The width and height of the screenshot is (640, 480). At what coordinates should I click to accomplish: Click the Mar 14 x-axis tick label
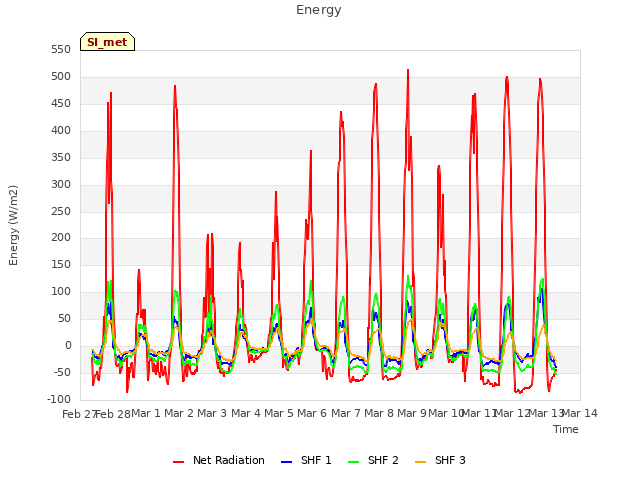[x=580, y=413]
